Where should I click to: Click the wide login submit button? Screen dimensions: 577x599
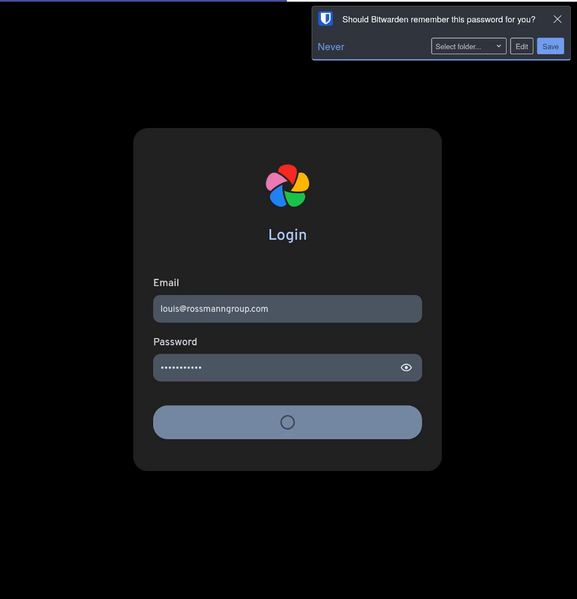[287, 422]
